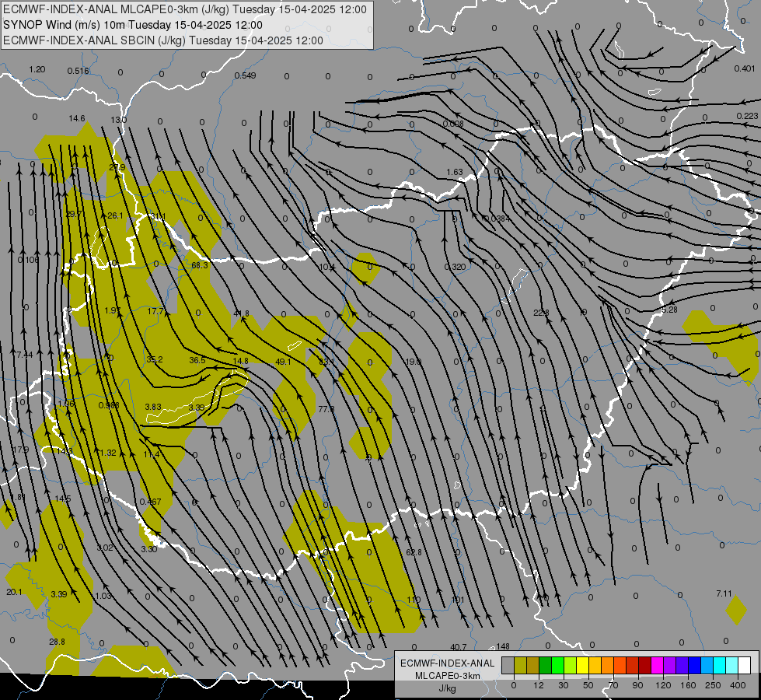Viewport: 761px width, 700px height.
Task: Click the J/kg unit label in legend
Action: (448, 688)
